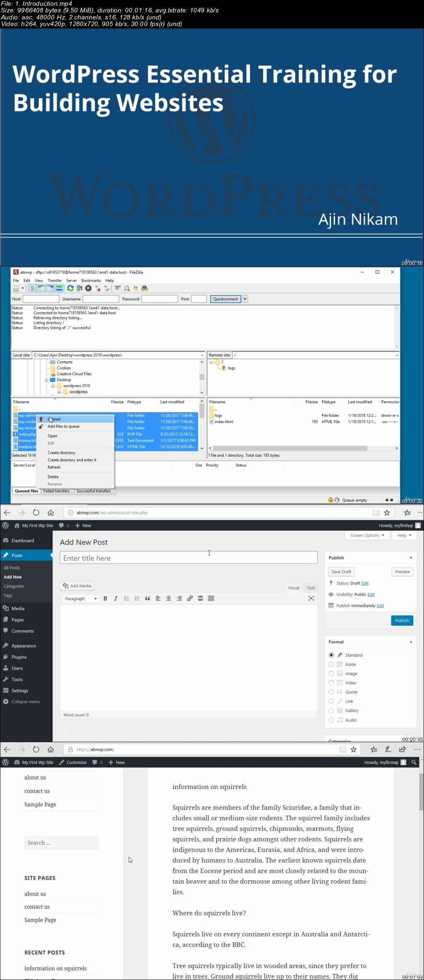This screenshot has height=980, width=424.
Task: Select the Quote post format
Action: pyautogui.click(x=331, y=692)
